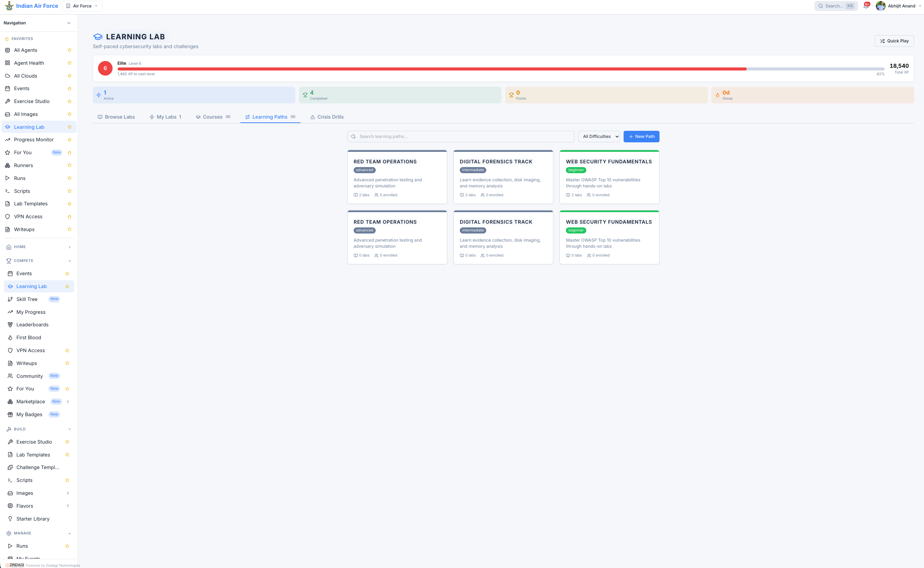Click the Learning Lab graduation cap icon
Viewport: 924px width, 568px height.
click(x=98, y=37)
